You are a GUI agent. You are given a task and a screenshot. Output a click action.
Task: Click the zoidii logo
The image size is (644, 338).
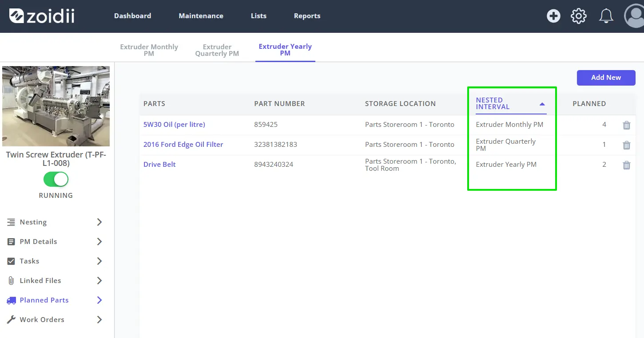[42, 16]
